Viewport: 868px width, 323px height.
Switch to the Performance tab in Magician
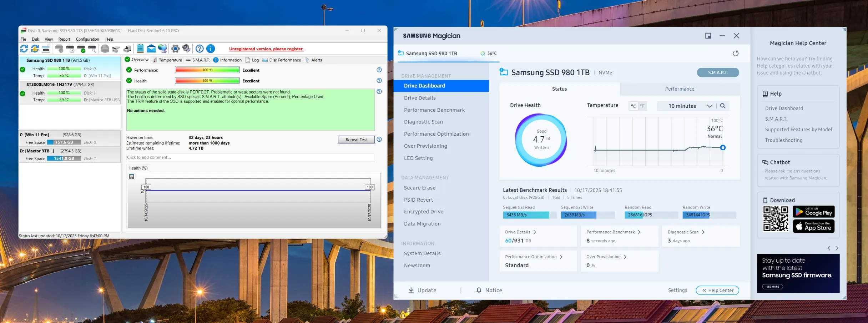coord(680,89)
